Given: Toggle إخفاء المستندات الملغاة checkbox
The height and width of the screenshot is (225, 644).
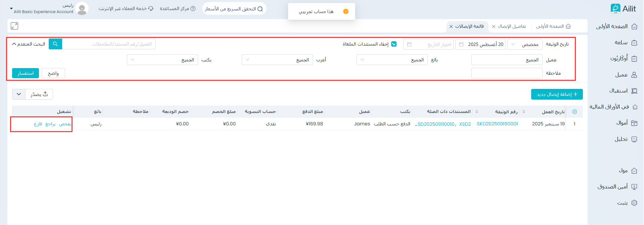Looking at the screenshot, I should (x=394, y=44).
